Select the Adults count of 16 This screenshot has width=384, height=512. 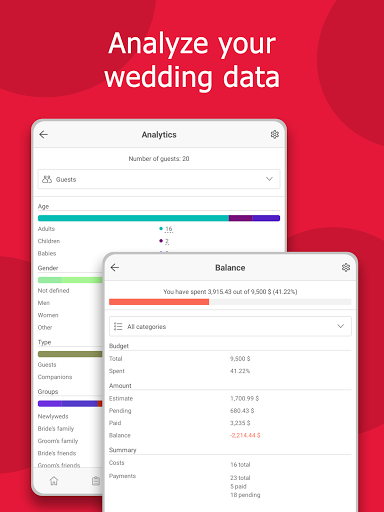pyautogui.click(x=169, y=229)
